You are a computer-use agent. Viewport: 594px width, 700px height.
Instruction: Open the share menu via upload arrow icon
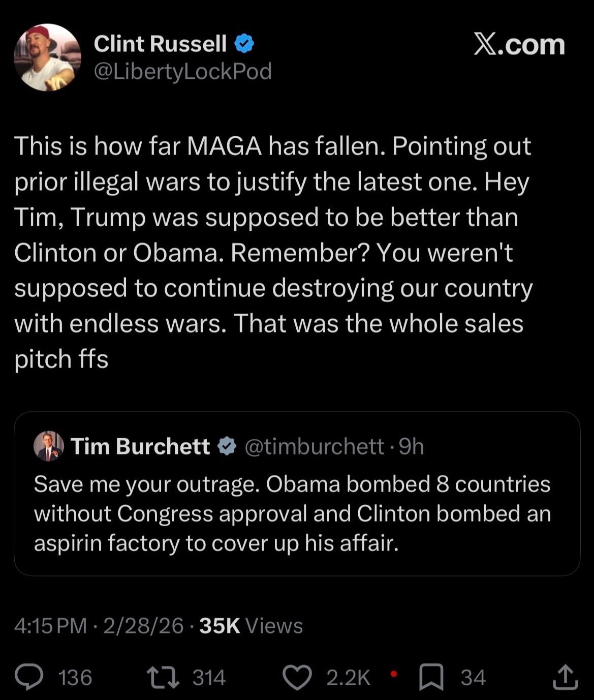click(x=565, y=678)
